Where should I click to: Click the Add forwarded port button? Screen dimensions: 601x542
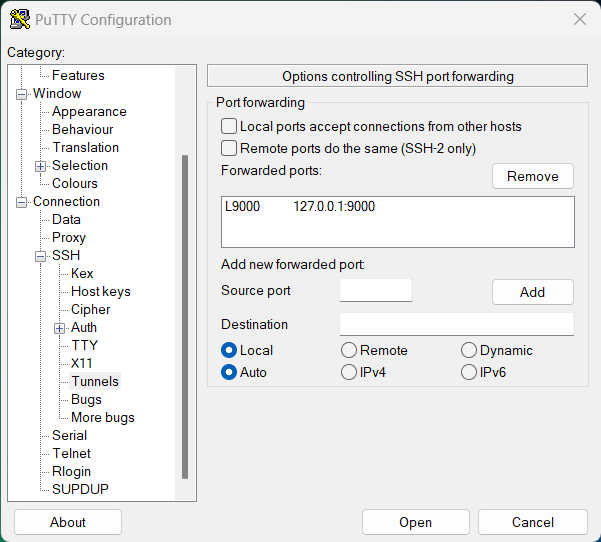tap(533, 292)
